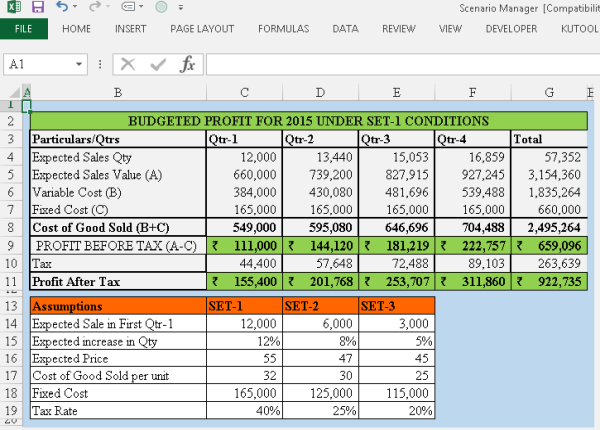The height and width of the screenshot is (430, 600).
Task: Click the Enter checkmark icon in formula bar
Action: [x=157, y=64]
